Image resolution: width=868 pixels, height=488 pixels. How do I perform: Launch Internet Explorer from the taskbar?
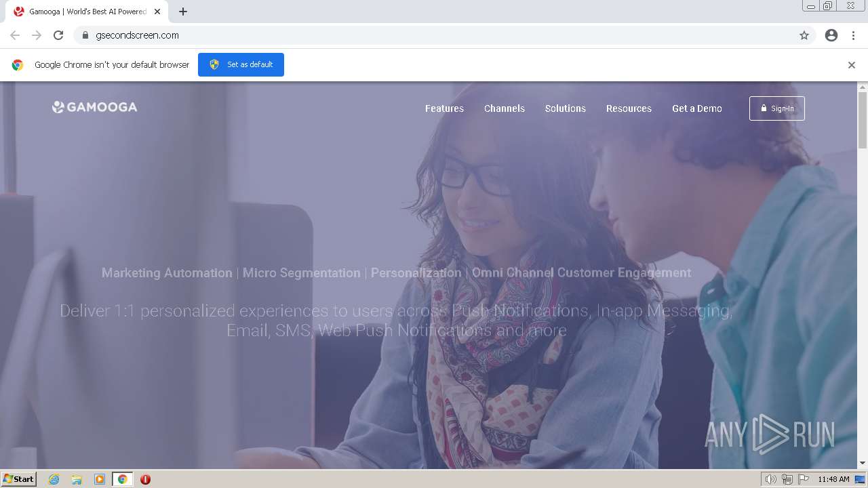(x=54, y=479)
